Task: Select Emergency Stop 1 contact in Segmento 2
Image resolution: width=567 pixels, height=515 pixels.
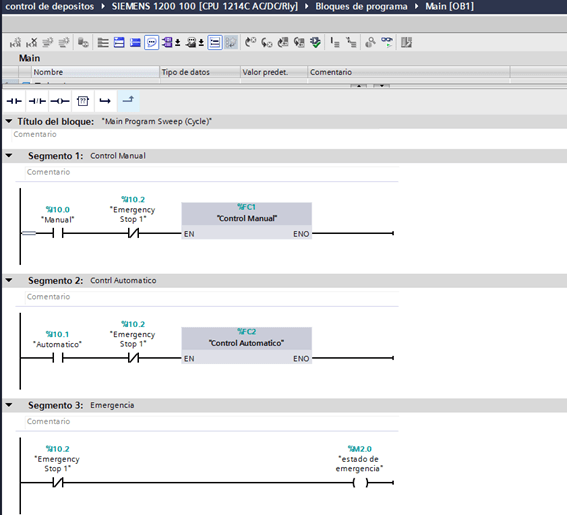Action: click(x=133, y=358)
